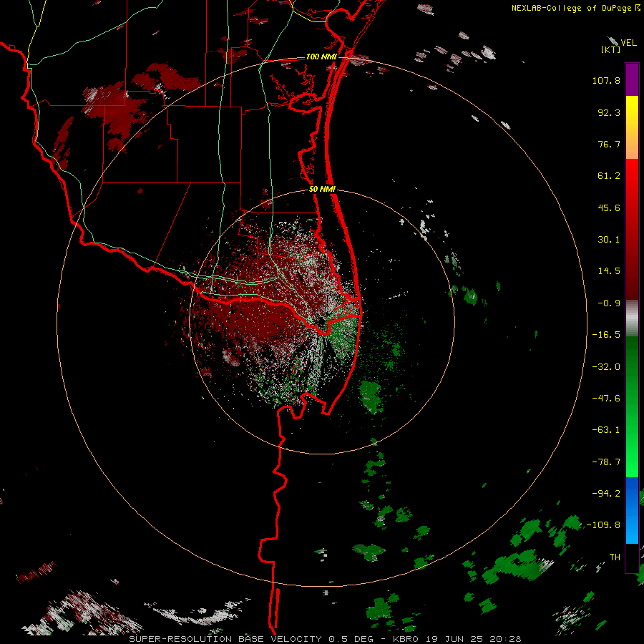The height and width of the screenshot is (644, 644).
Task: Select the 45.6 legend value
Action: [609, 208]
